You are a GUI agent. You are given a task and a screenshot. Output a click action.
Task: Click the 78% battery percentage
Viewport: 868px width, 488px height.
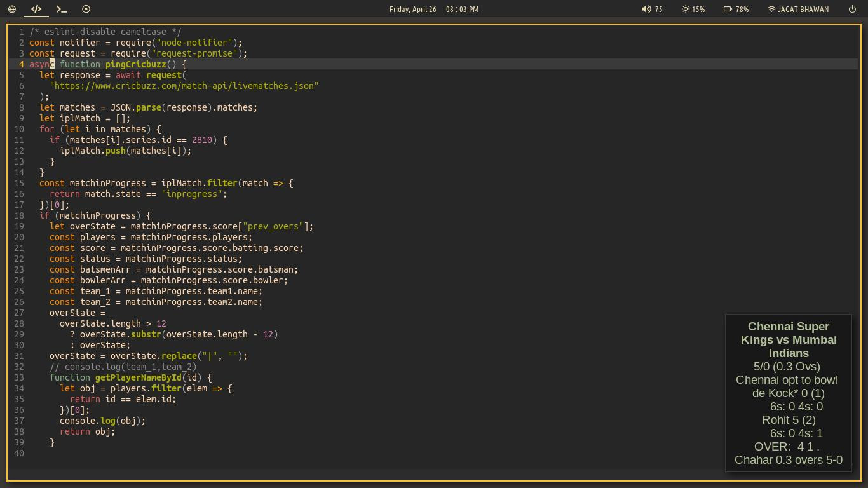tap(742, 9)
